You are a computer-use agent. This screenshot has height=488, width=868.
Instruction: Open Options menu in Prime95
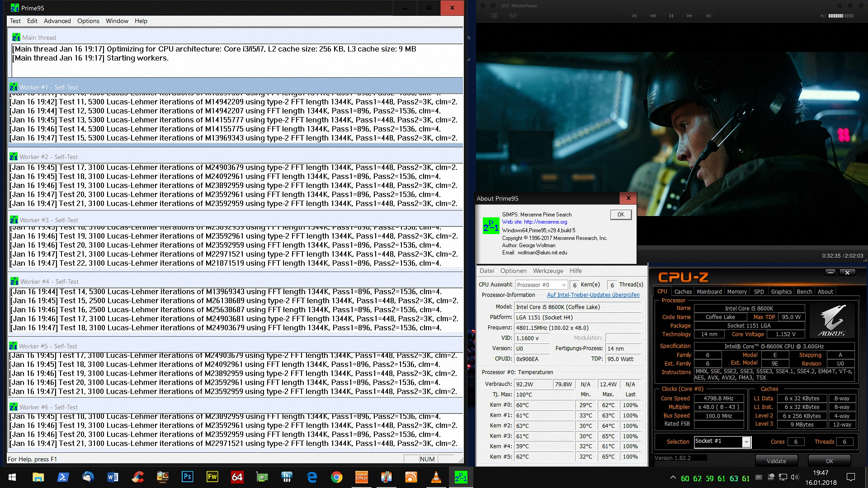(x=88, y=21)
